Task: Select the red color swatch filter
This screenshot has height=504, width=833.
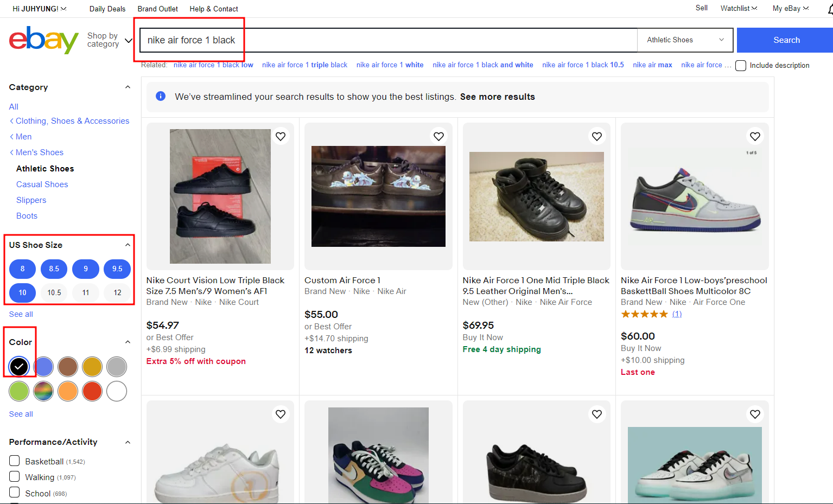Action: (92, 391)
